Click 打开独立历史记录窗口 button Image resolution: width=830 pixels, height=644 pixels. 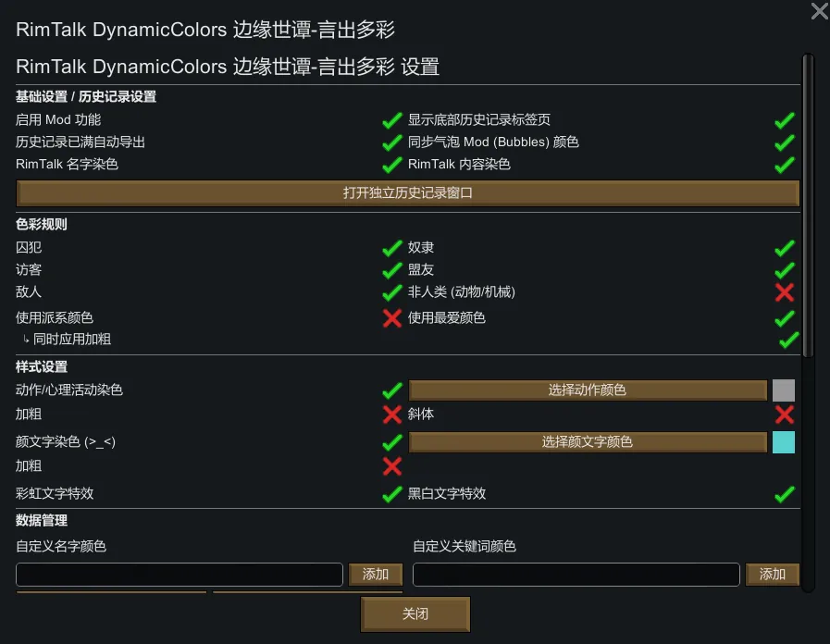[x=407, y=193]
